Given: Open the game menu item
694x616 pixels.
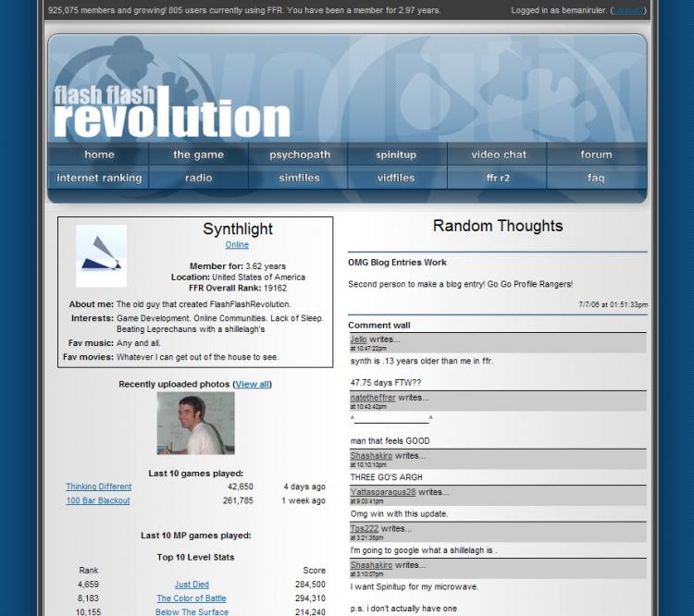Looking at the screenshot, I should tap(198, 154).
